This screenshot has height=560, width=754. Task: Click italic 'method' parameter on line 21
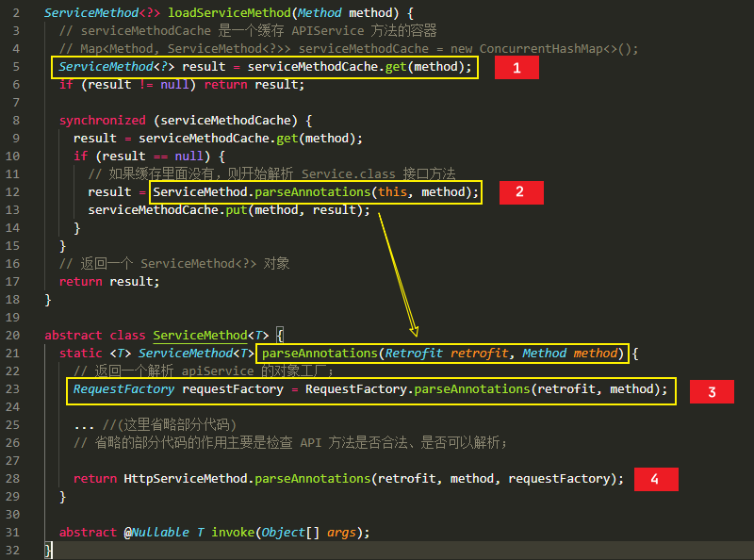[596, 354]
